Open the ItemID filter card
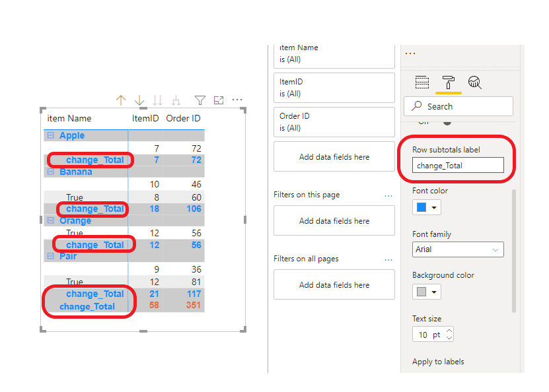The width and height of the screenshot is (549, 392). [x=334, y=88]
